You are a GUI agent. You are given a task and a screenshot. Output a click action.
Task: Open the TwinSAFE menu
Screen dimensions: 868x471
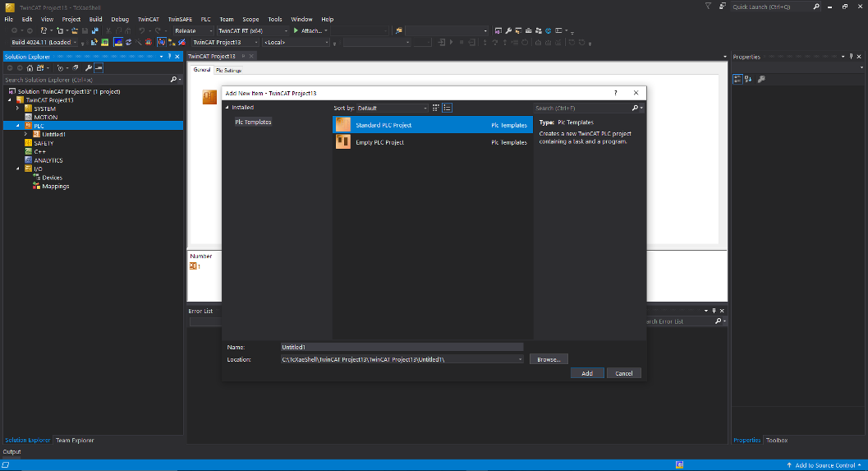(x=180, y=19)
